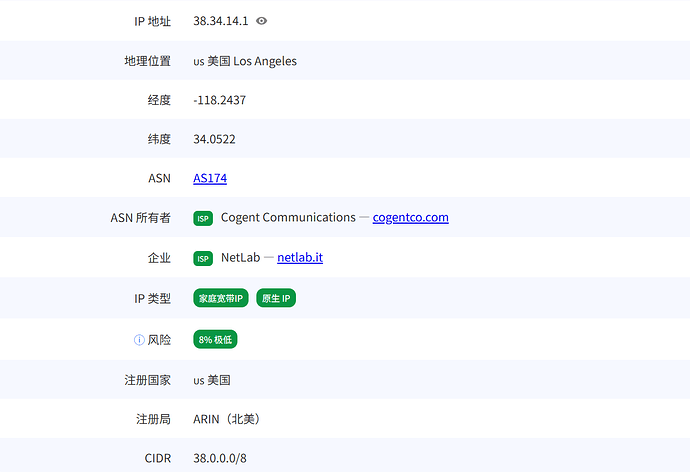Image resolution: width=690 pixels, height=472 pixels.
Task: Click the 家庭宽带IP tag
Action: tap(221, 298)
